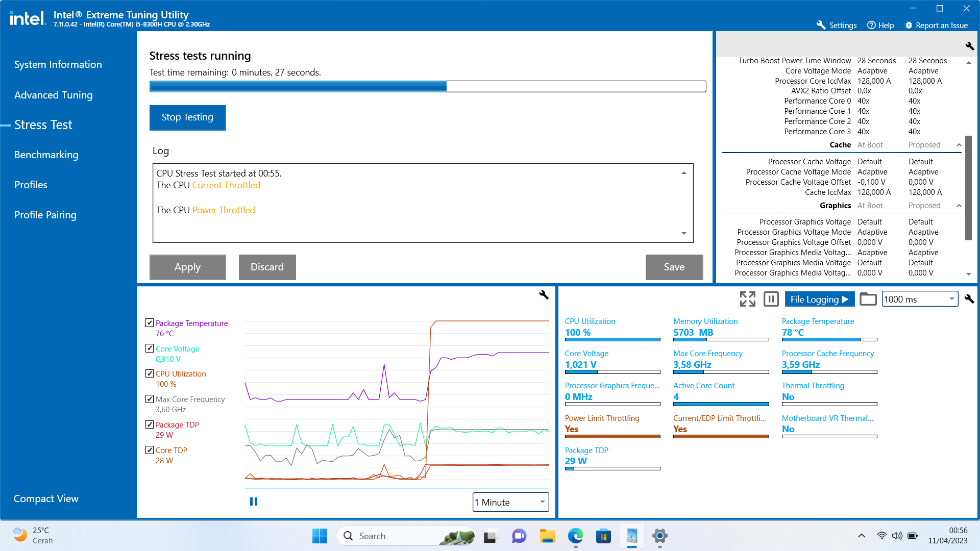Start File Logging
The height and width of the screenshot is (551, 980).
819,299
